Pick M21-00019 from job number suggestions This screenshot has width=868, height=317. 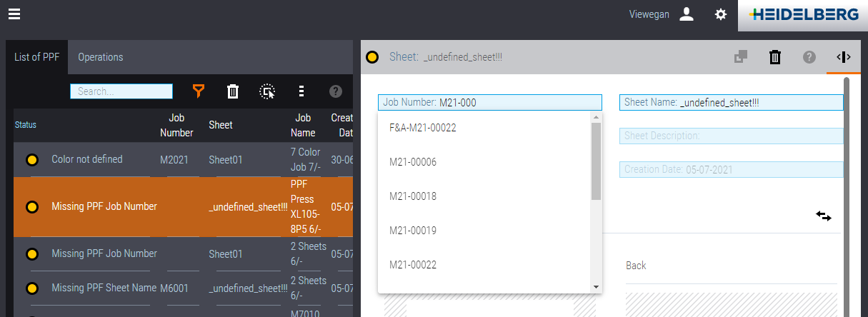413,231
